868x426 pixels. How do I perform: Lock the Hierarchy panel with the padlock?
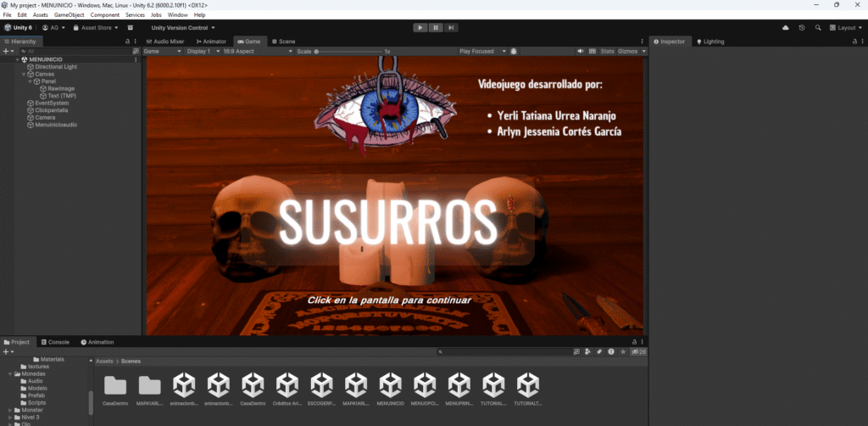point(128,42)
